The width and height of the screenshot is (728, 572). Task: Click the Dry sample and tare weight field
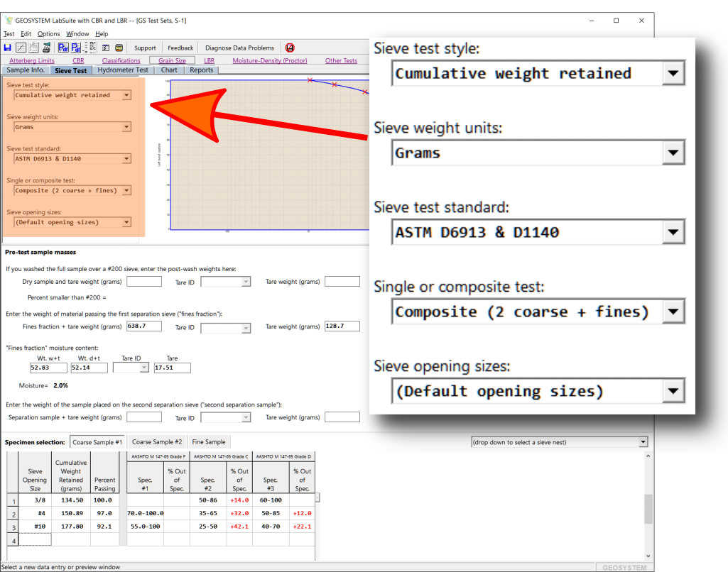click(x=143, y=282)
